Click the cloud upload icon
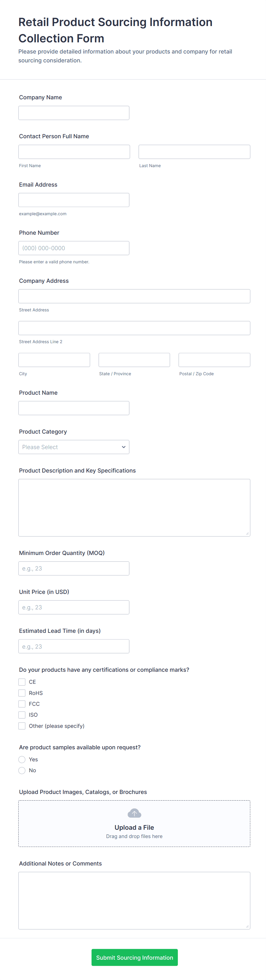The height and width of the screenshot is (980, 266). pyautogui.click(x=134, y=813)
